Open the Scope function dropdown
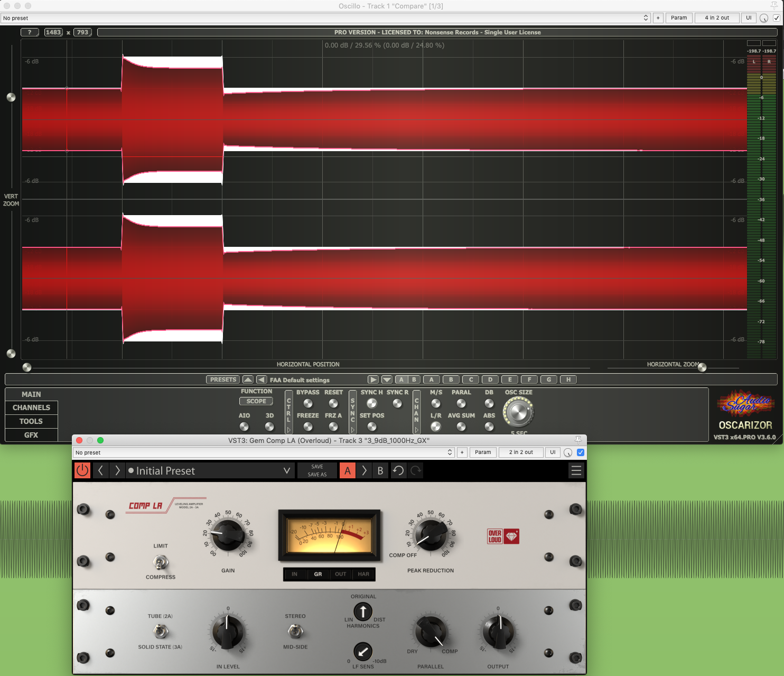Screen dimensions: 784x676 pyautogui.click(x=256, y=401)
